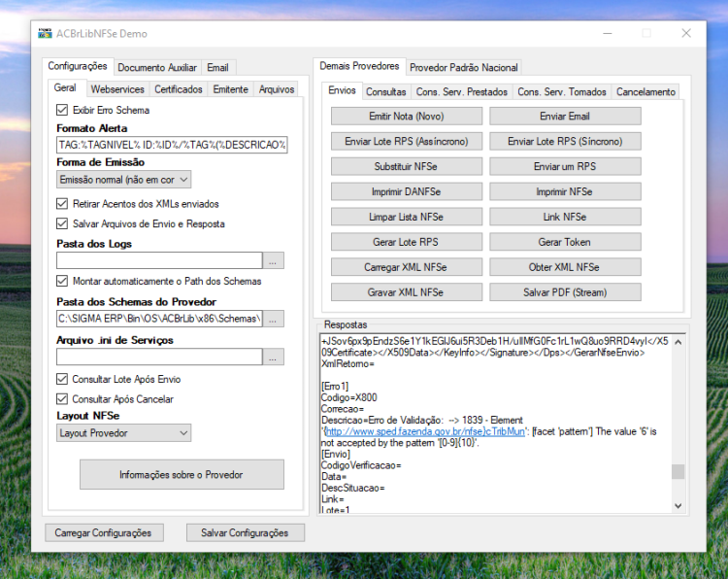Click Enviar um RPS button

[565, 166]
